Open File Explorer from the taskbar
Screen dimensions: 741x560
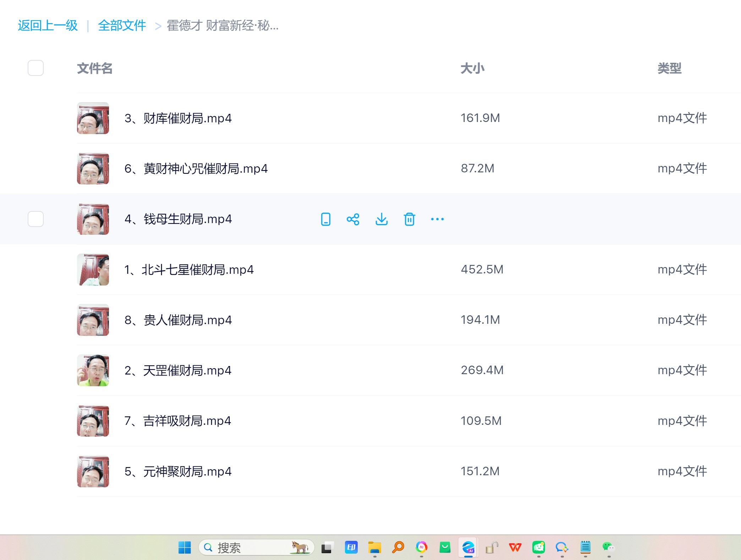click(x=374, y=547)
